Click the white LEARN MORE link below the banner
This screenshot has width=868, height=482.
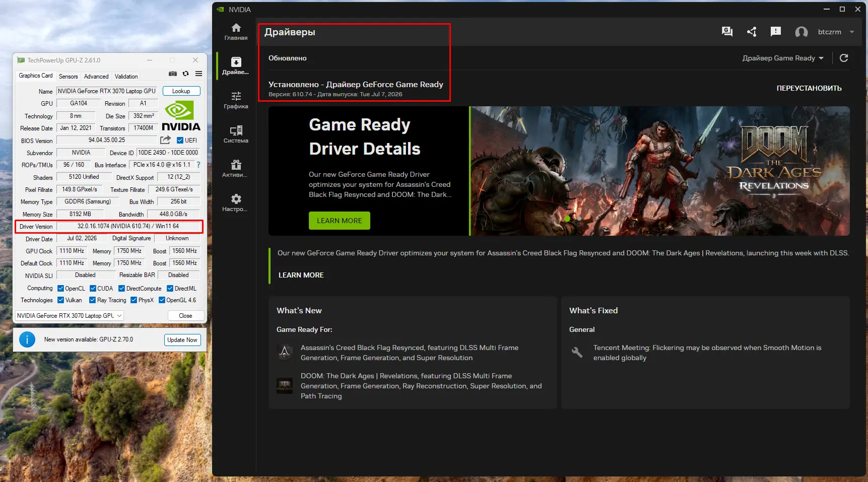[x=301, y=275]
